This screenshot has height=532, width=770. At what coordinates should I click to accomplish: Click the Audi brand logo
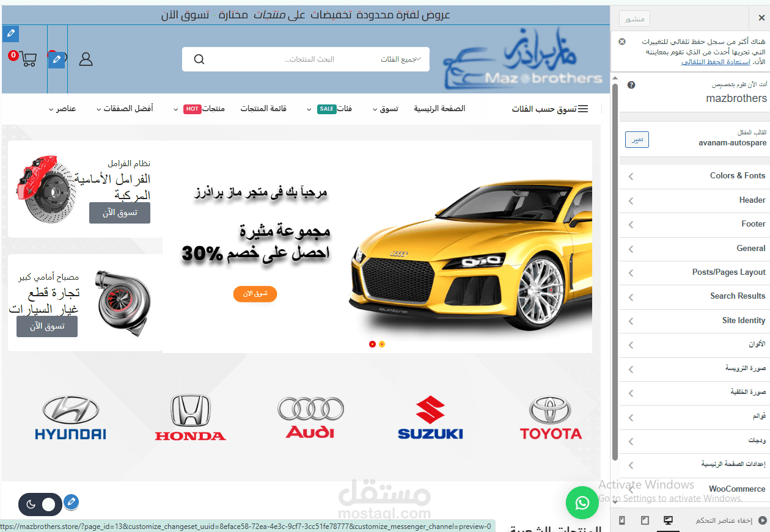click(310, 418)
